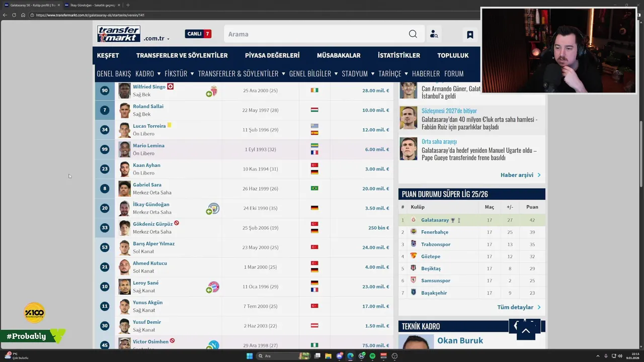The width and height of the screenshot is (644, 362).
Task: Go to the HABERLER tab
Action: [426, 73]
